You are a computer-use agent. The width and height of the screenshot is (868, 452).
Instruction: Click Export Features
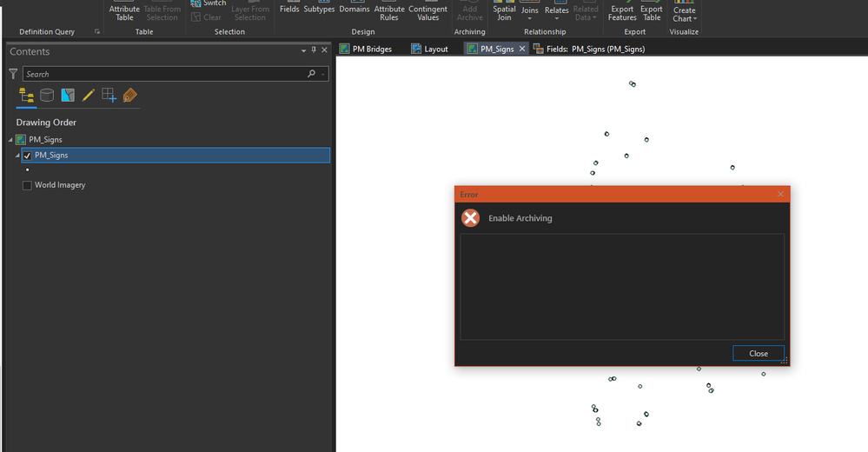coord(622,11)
